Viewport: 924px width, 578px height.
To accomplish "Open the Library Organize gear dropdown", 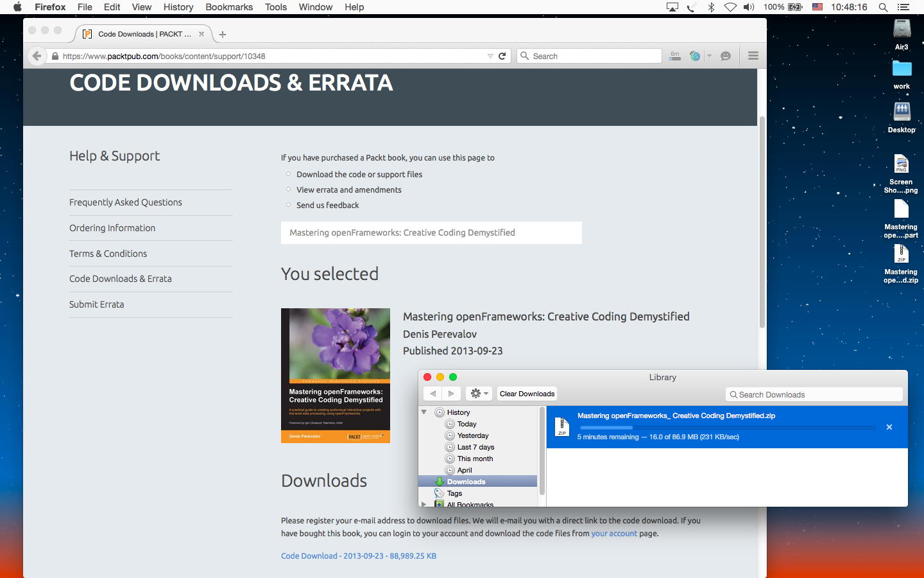I will click(x=479, y=394).
